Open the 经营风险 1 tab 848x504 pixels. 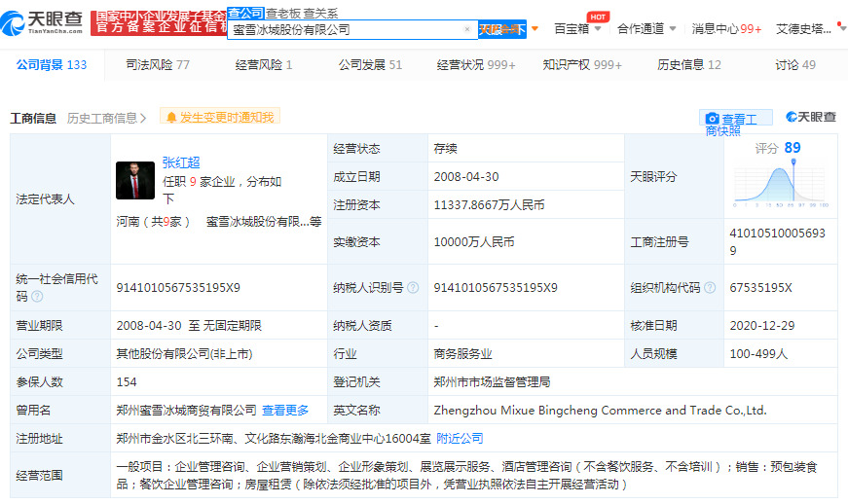pos(264,65)
